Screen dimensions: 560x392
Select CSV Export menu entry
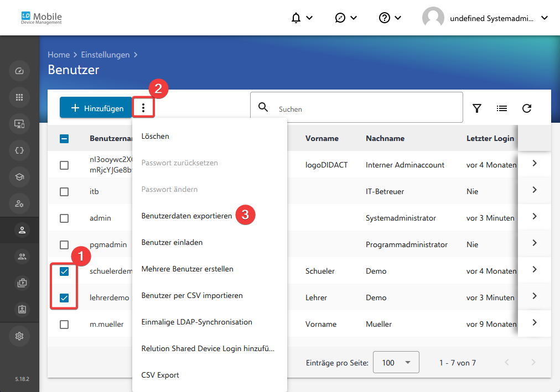pyautogui.click(x=160, y=375)
